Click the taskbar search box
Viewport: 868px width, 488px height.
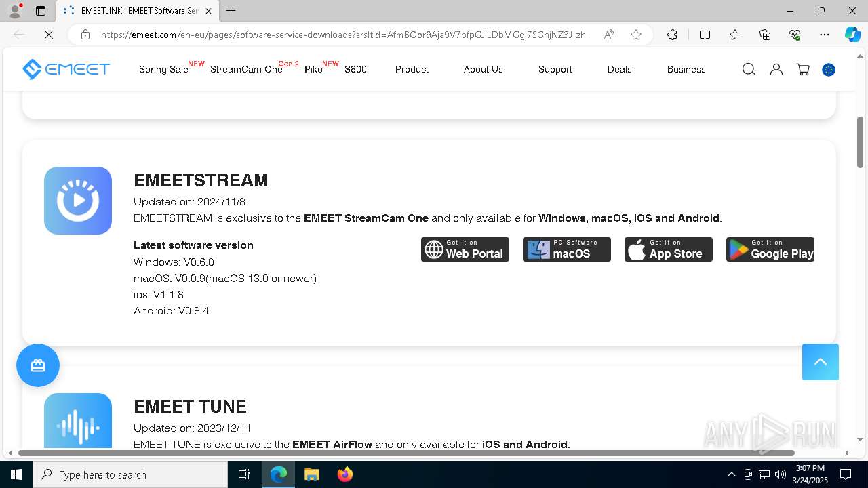click(x=130, y=474)
